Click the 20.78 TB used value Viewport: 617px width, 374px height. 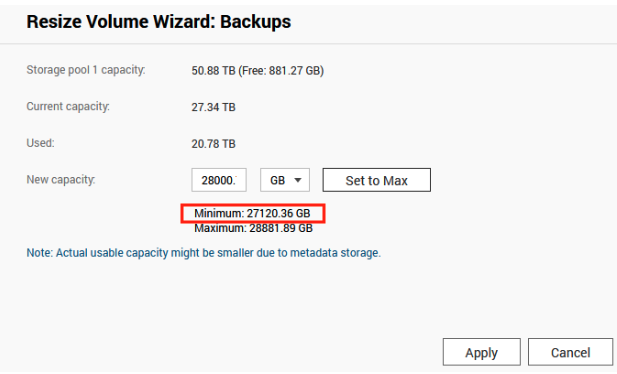tap(213, 144)
